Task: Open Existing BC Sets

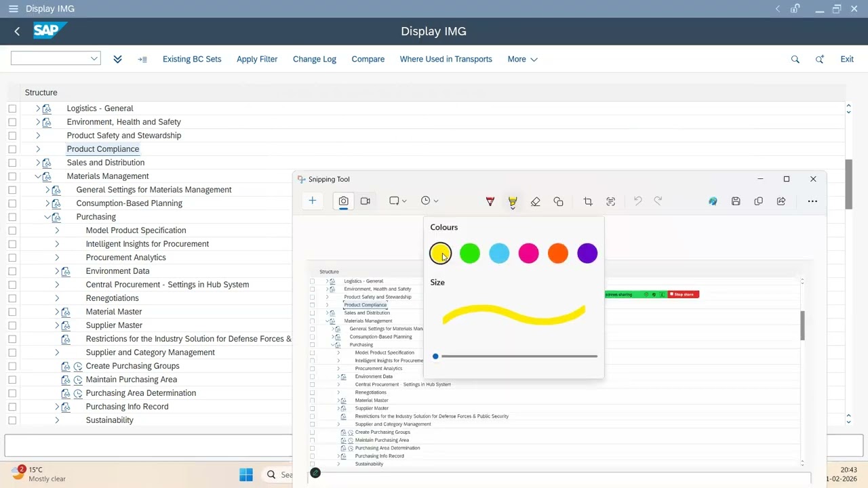Action: point(192,59)
